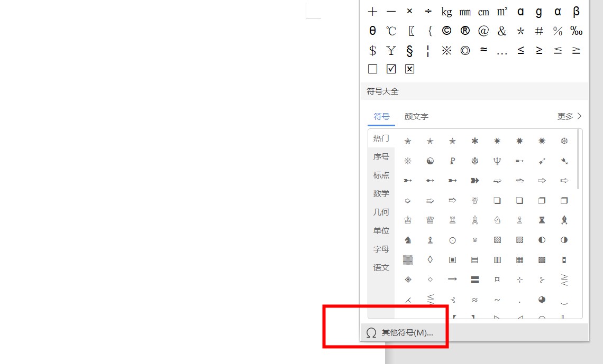The image size is (603, 364).
Task: Open the 数学 symbol category
Action: point(381,194)
